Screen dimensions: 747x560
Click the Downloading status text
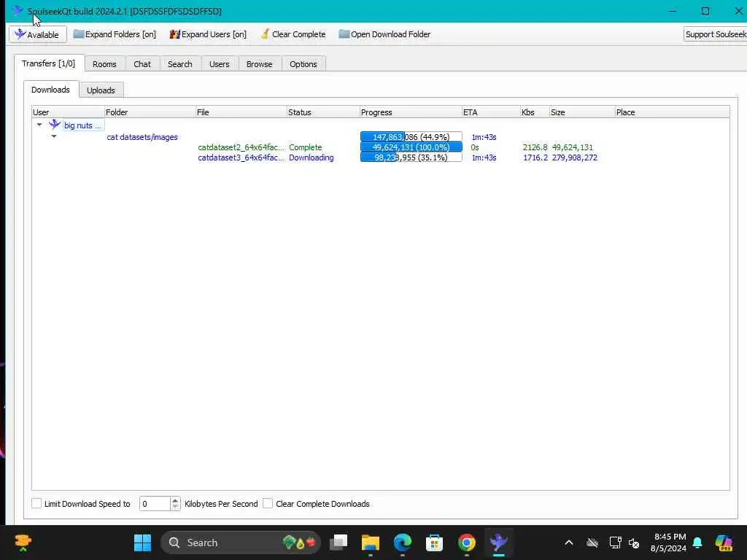coord(311,157)
